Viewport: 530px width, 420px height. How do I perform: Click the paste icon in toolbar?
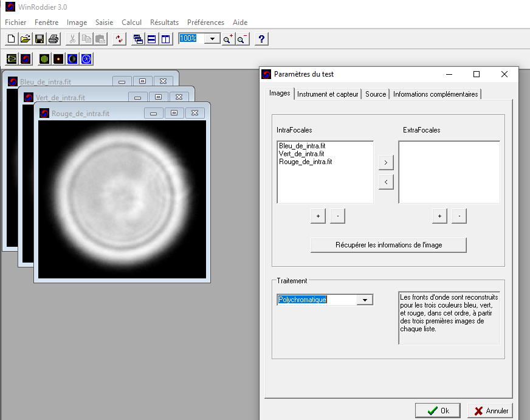pos(100,39)
